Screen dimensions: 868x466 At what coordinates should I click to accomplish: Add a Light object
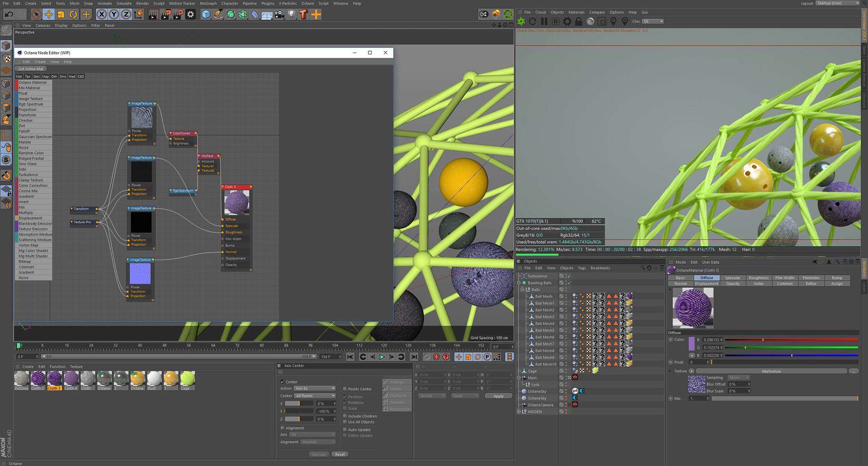292,14
